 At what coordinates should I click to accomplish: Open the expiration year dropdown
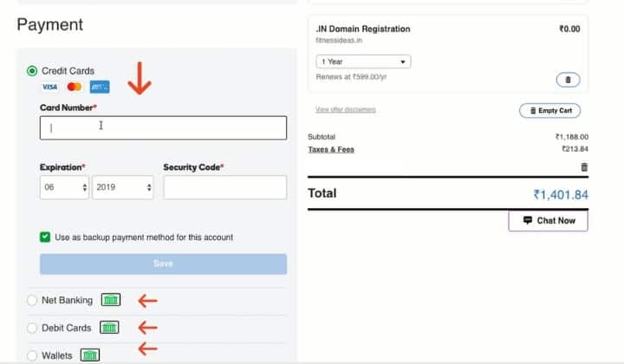[124, 187]
